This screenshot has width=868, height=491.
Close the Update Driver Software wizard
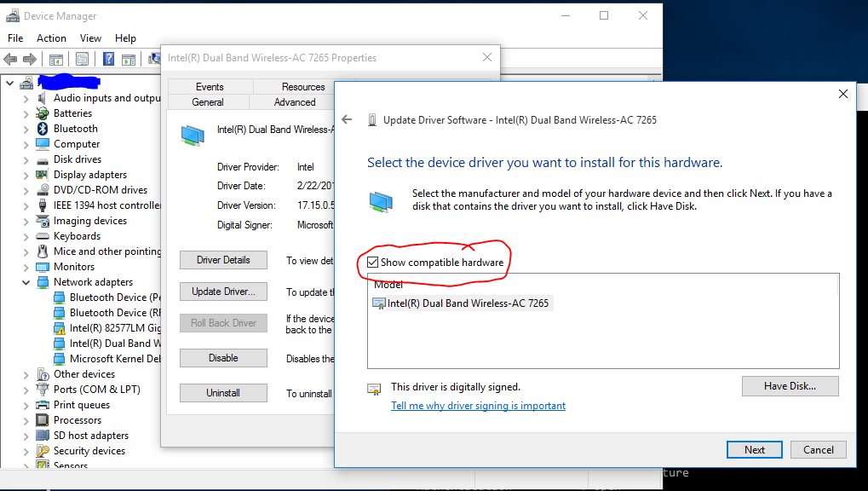pos(843,94)
